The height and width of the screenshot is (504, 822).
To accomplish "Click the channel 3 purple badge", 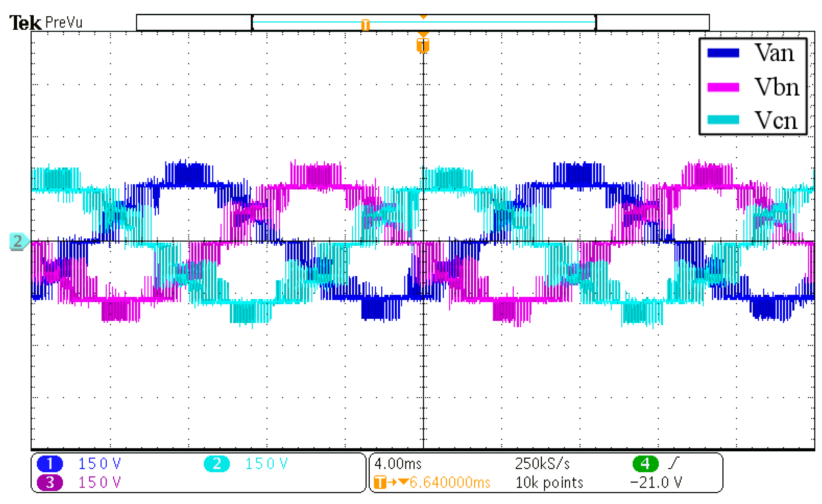I will pyautogui.click(x=50, y=482).
